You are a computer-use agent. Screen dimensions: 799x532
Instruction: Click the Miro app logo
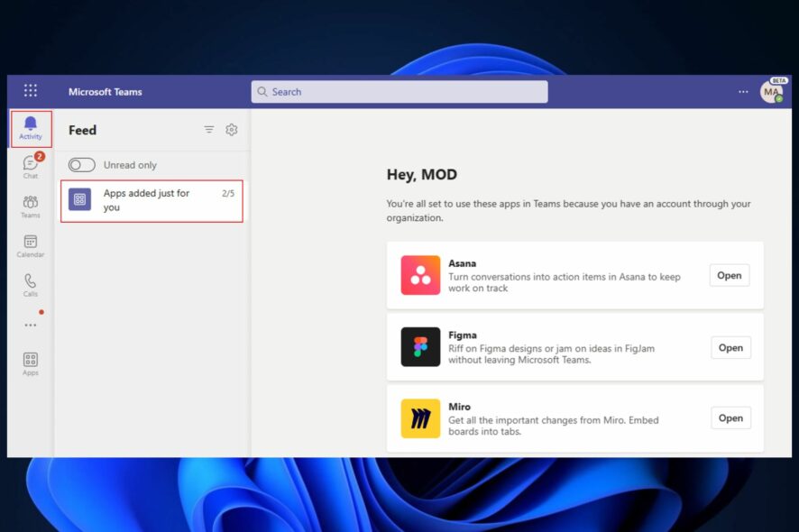click(420, 418)
